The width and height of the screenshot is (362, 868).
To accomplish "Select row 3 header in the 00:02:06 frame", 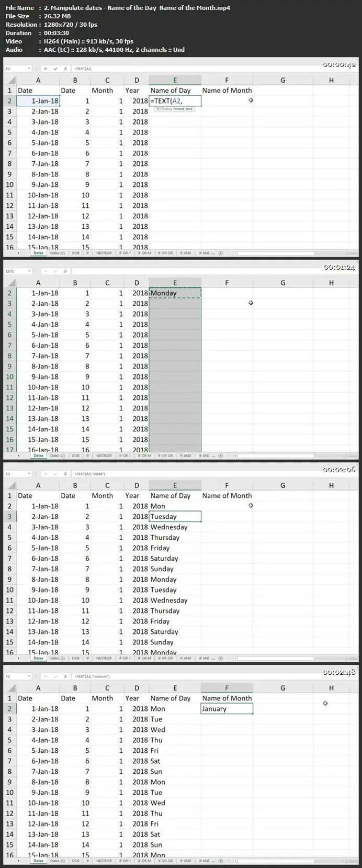I will click(x=9, y=517).
